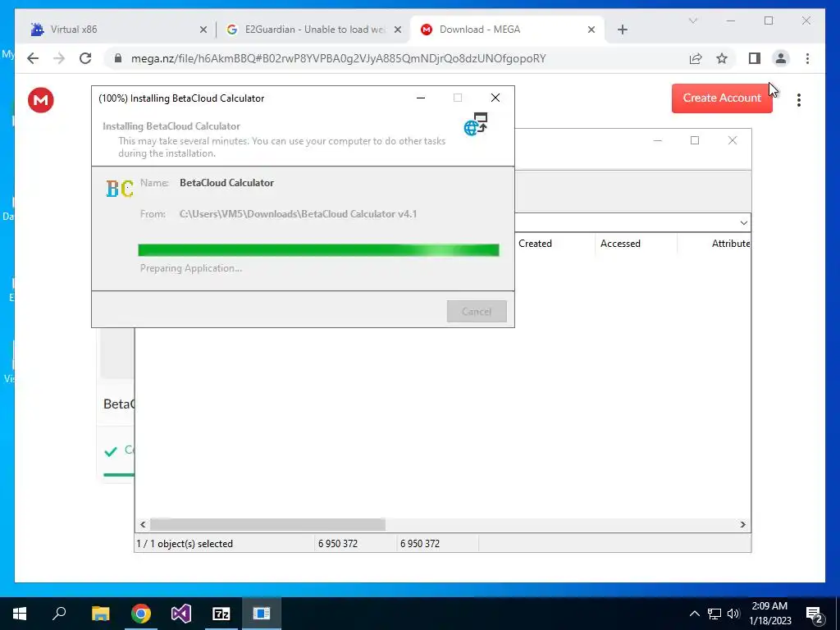Open Chrome tab search chevron
The height and width of the screenshot is (630, 840).
click(x=693, y=21)
